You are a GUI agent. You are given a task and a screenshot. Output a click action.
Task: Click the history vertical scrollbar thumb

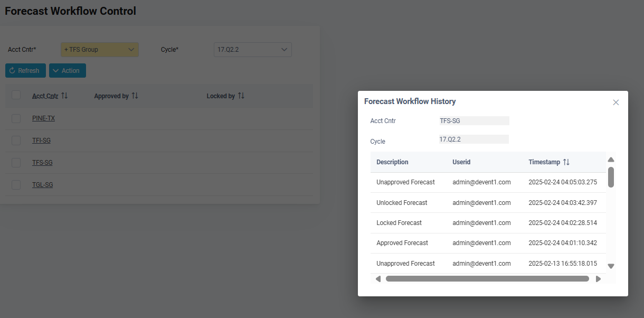(611, 177)
